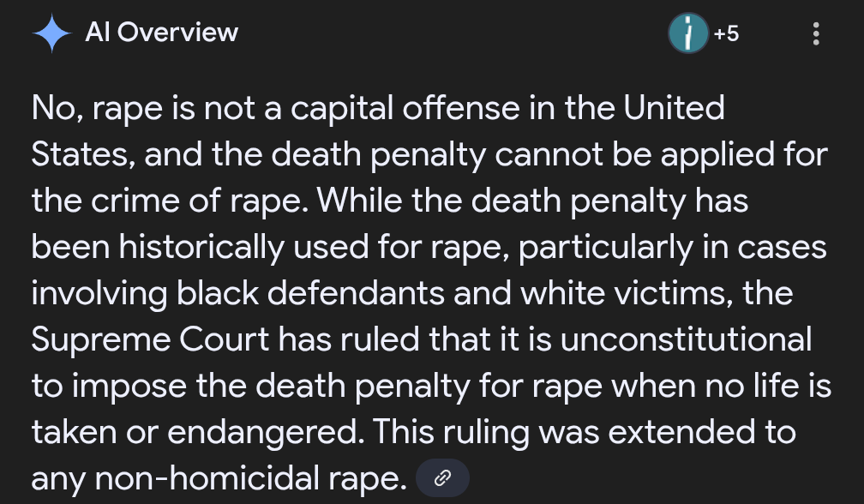This screenshot has width=864, height=504.
Task: Click the word "unconstitutional"
Action: (x=686, y=339)
